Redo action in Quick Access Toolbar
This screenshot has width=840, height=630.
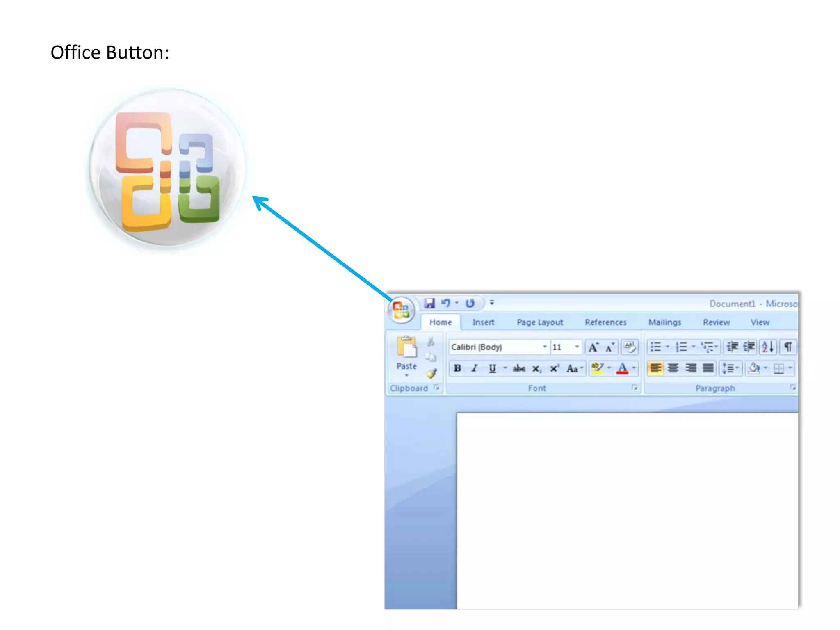(470, 303)
